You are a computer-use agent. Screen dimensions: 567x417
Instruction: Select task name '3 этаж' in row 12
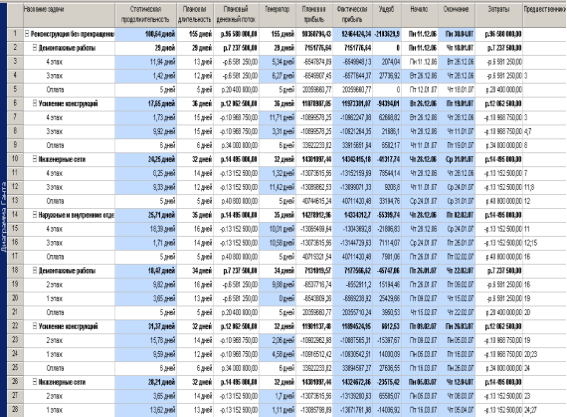[54, 187]
